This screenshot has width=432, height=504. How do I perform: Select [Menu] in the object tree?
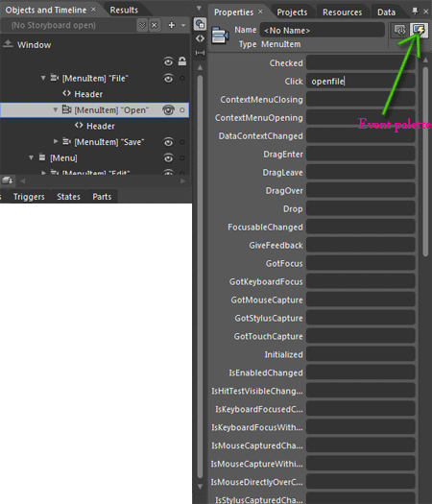point(63,157)
